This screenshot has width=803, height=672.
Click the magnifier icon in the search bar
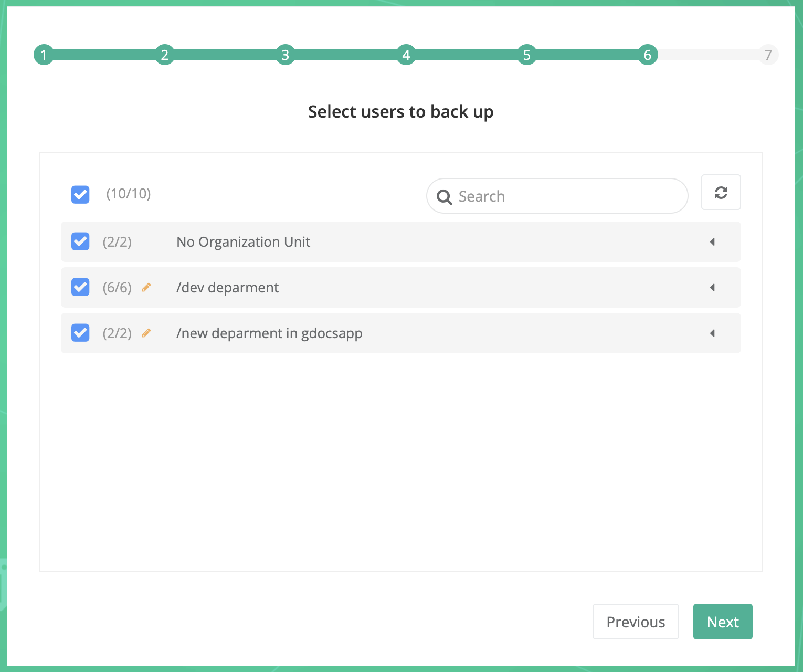coord(444,196)
